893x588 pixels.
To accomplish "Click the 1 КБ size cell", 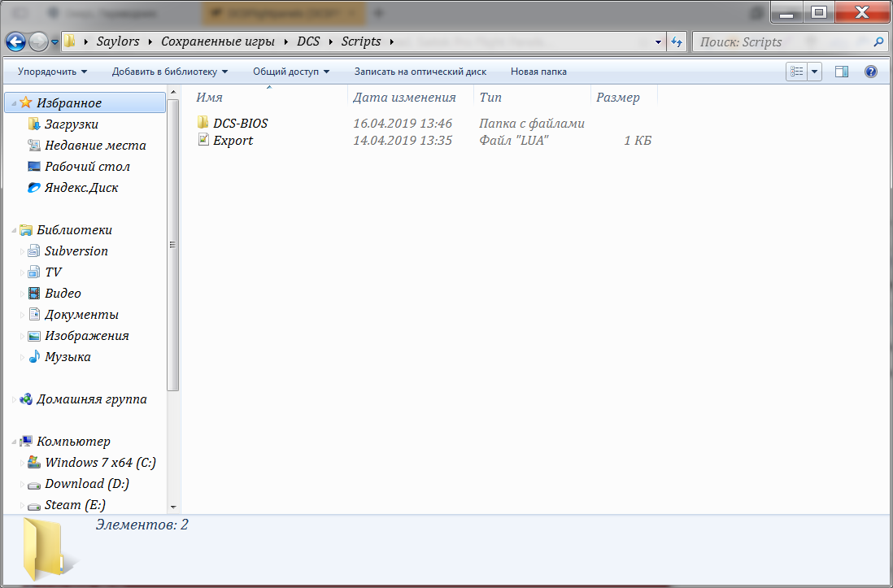I will [638, 141].
